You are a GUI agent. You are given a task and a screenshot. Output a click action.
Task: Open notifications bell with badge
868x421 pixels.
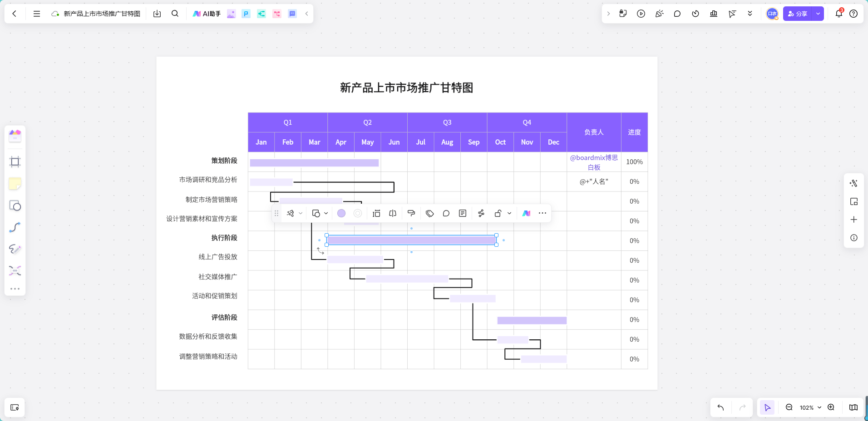pyautogui.click(x=839, y=14)
